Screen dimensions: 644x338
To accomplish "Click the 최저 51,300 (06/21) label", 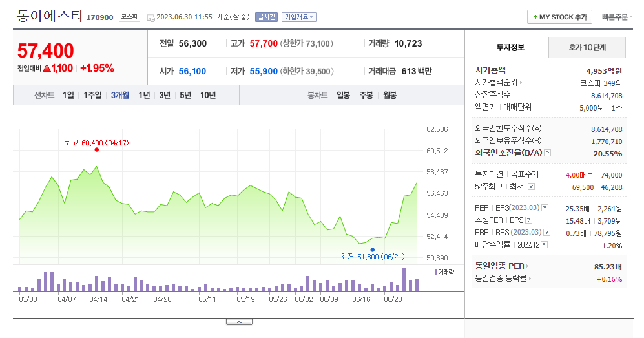I will tap(373, 257).
